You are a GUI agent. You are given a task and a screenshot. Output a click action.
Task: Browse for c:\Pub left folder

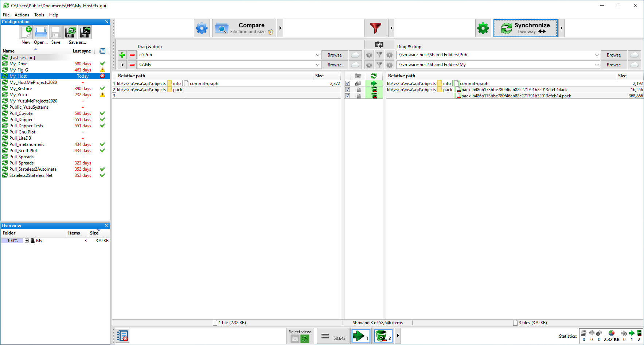click(x=335, y=55)
